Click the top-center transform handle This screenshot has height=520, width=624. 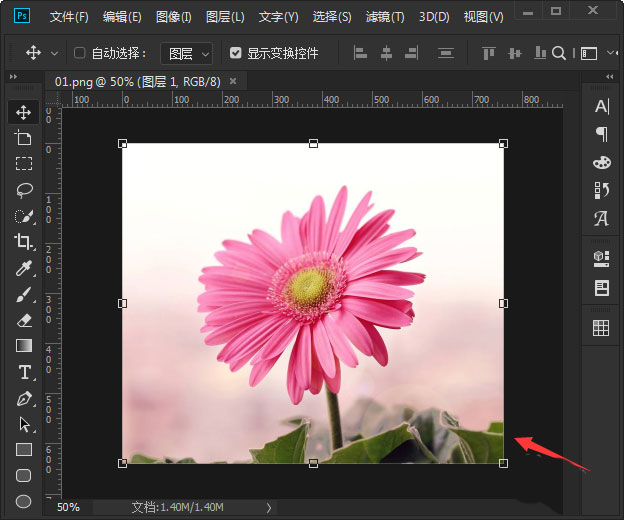point(313,144)
